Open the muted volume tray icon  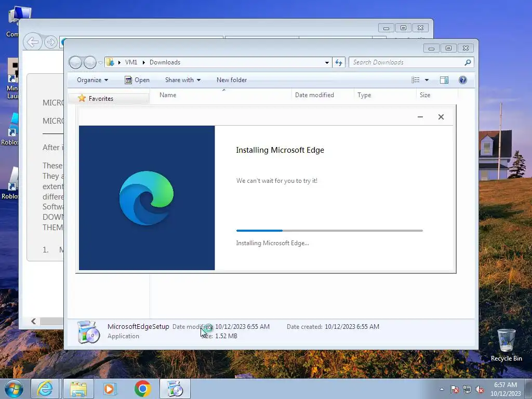pyautogui.click(x=480, y=389)
